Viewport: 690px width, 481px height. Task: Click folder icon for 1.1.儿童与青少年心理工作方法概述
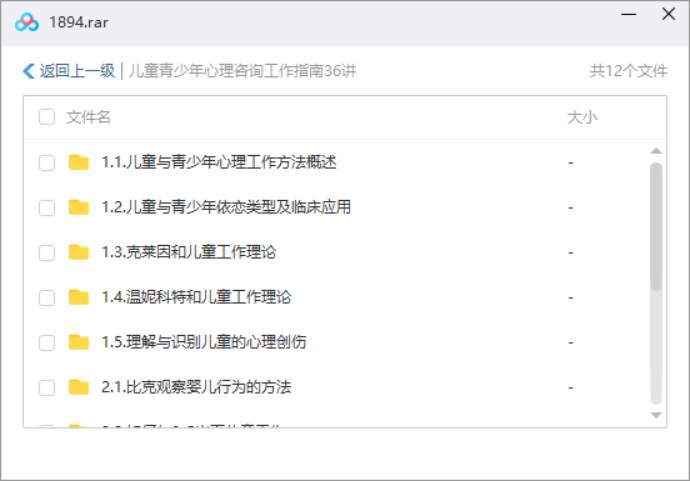79,163
